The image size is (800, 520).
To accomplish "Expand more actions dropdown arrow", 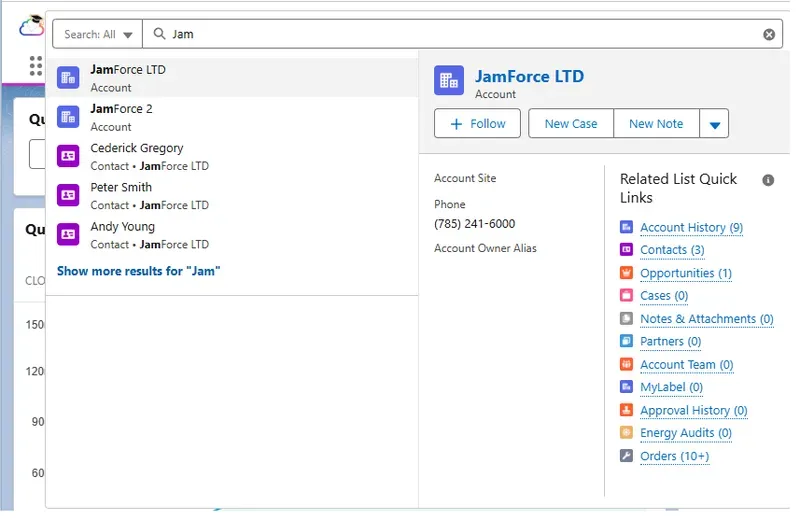I will (714, 123).
